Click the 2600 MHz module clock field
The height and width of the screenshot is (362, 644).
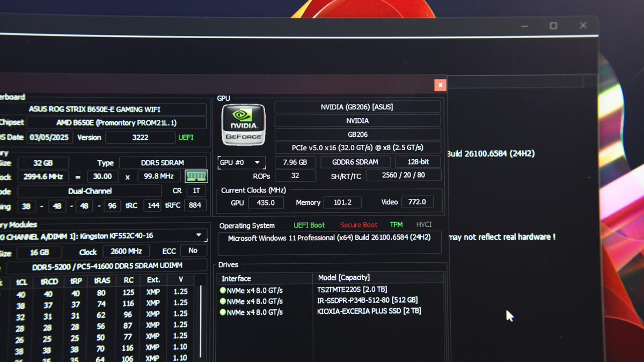(x=126, y=251)
